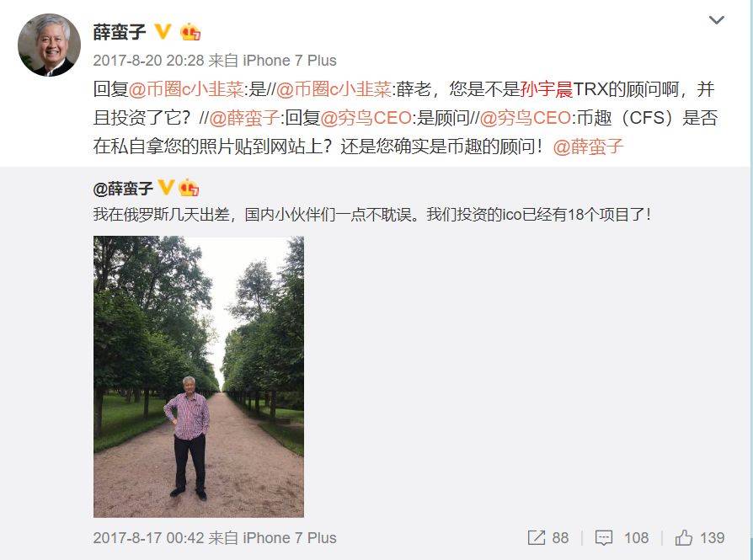Screen dimensions: 753x560
Task: Open the second @币圈c小韭菜 mention
Action: pos(334,89)
